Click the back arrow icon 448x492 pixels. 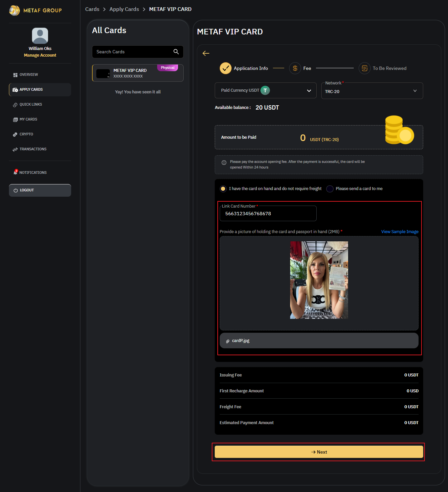pos(206,53)
